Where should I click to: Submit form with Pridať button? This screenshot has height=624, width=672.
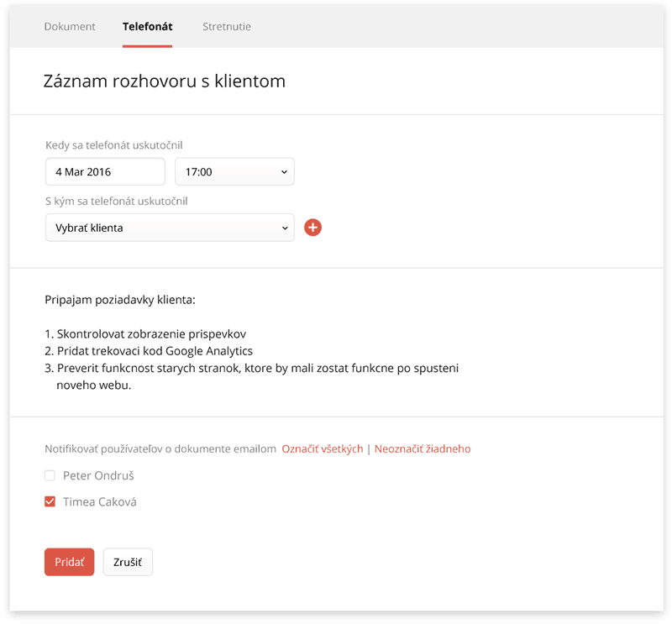pyautogui.click(x=70, y=562)
